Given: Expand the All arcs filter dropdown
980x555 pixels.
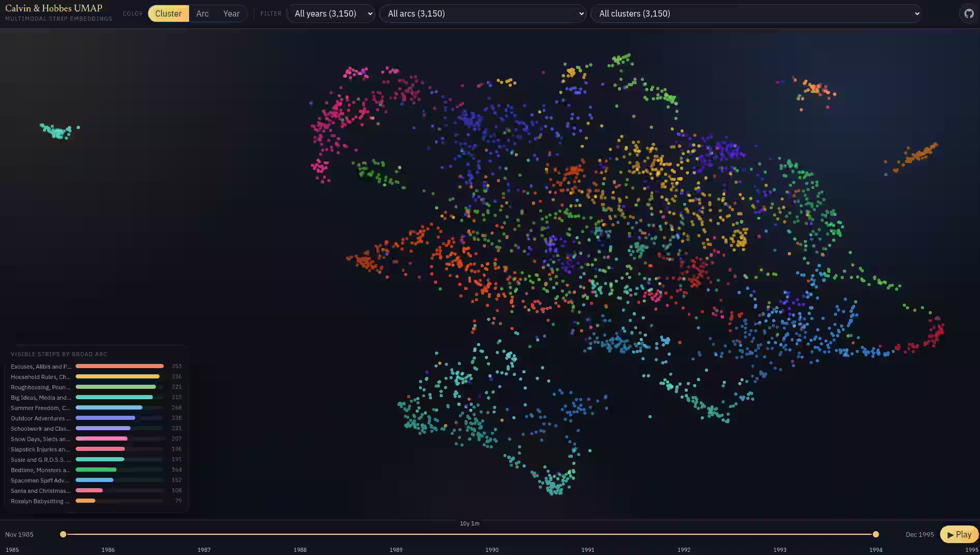Looking at the screenshot, I should pos(483,13).
